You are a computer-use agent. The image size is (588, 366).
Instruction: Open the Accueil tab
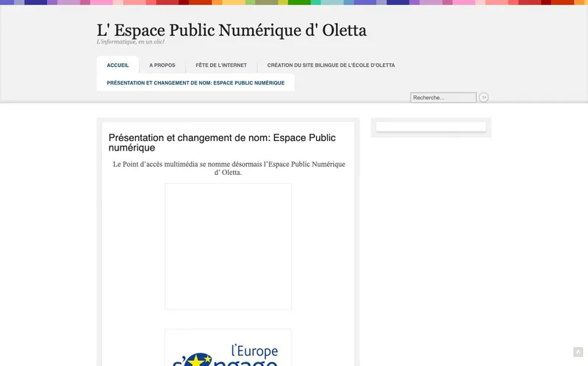(x=118, y=65)
